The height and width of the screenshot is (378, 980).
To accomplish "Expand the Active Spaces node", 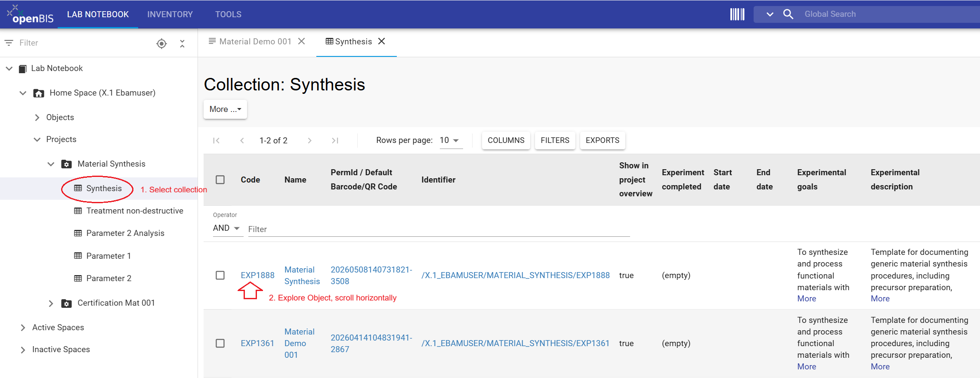I will [x=23, y=328].
